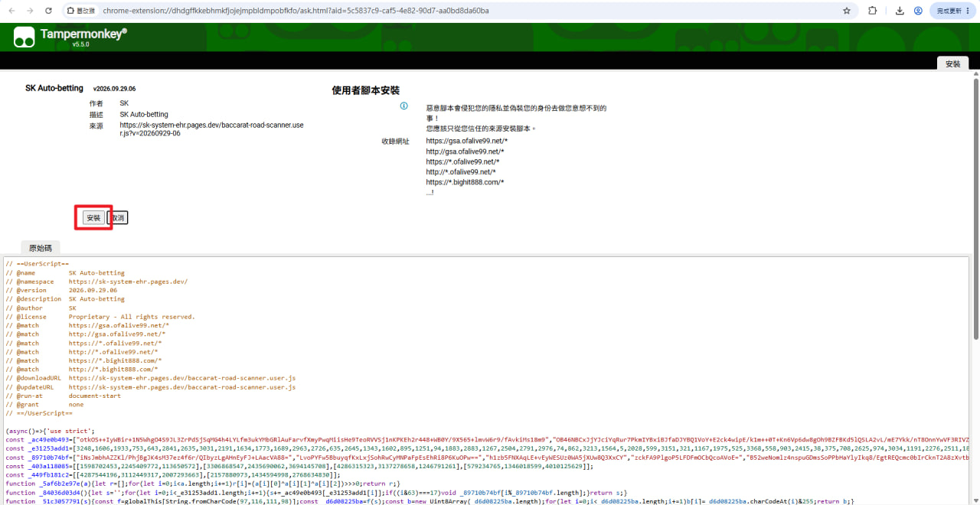Viewport: 980px width, 505px height.
Task: Click version text v2026.09.29.06
Action: (114, 90)
